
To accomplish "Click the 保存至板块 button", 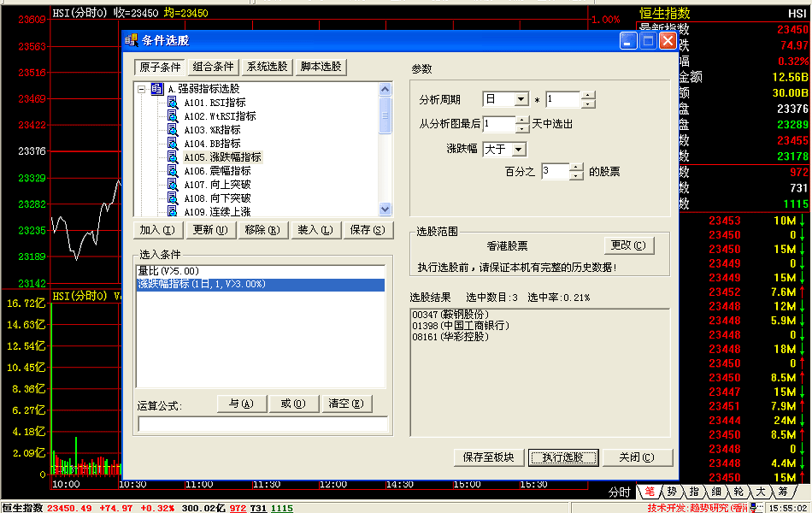I will coord(488,457).
